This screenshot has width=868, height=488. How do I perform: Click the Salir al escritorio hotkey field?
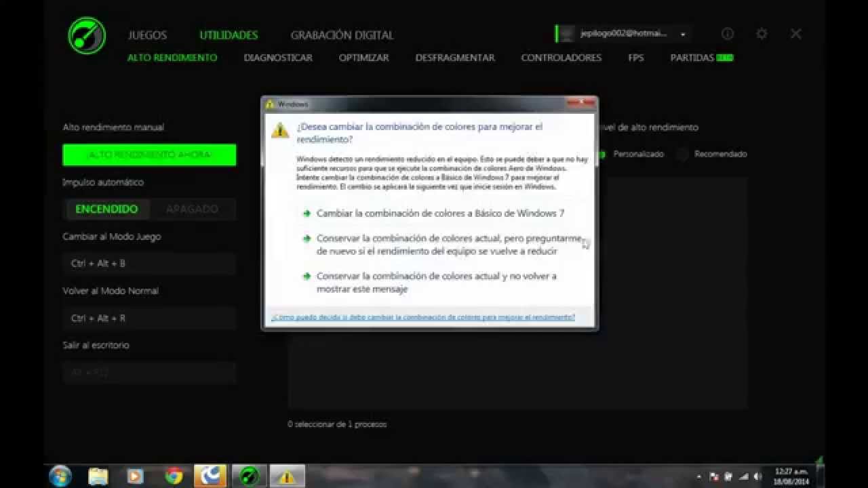[149, 372]
